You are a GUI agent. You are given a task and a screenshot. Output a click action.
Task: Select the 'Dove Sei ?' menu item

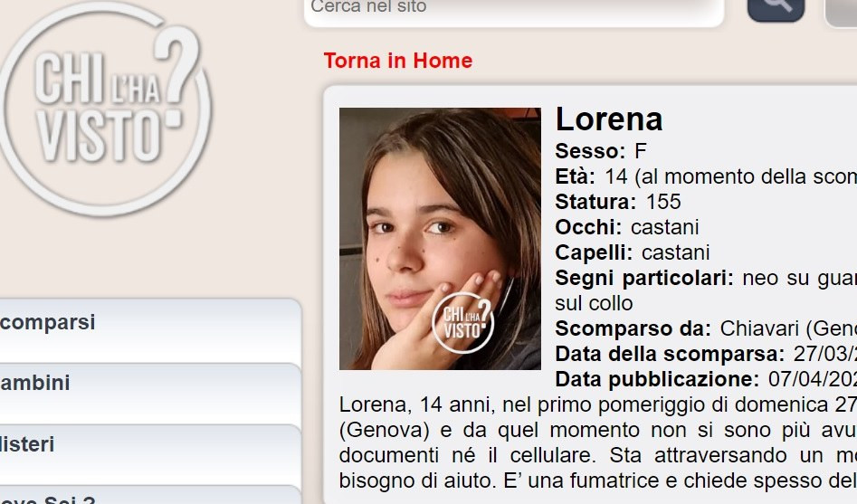click(150, 495)
